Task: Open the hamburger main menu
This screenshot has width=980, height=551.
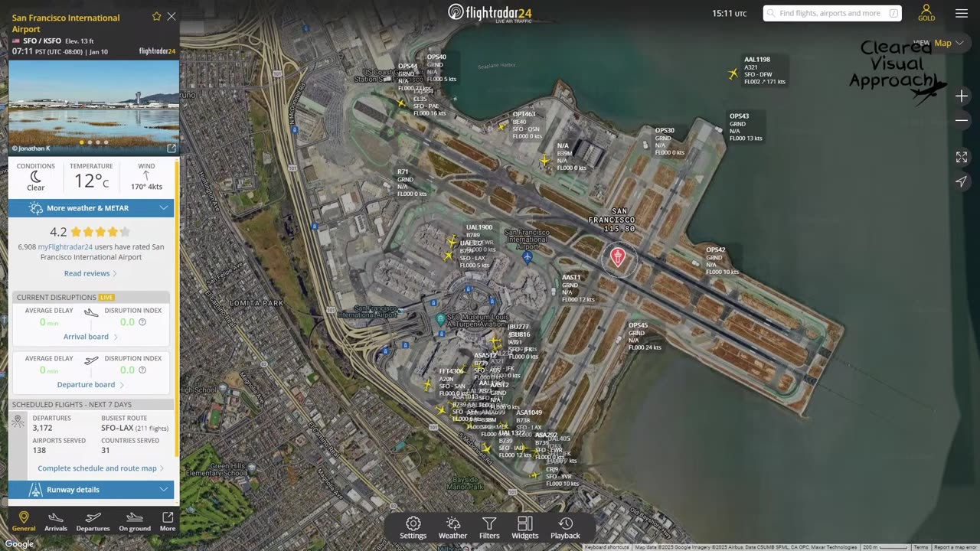Action: (x=962, y=13)
